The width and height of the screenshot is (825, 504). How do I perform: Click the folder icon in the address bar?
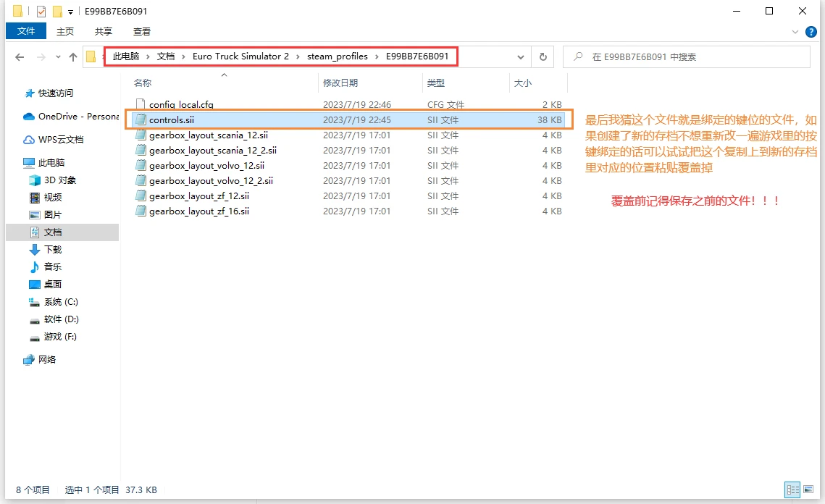[x=91, y=56]
